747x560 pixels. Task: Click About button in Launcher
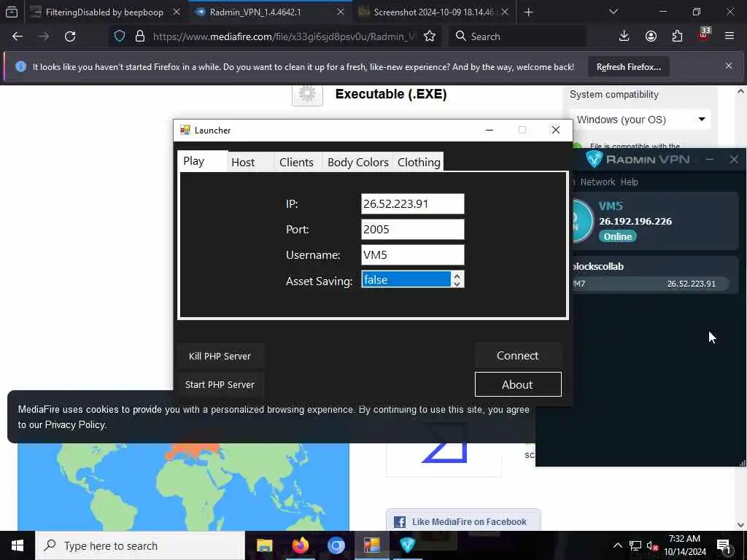click(x=518, y=384)
